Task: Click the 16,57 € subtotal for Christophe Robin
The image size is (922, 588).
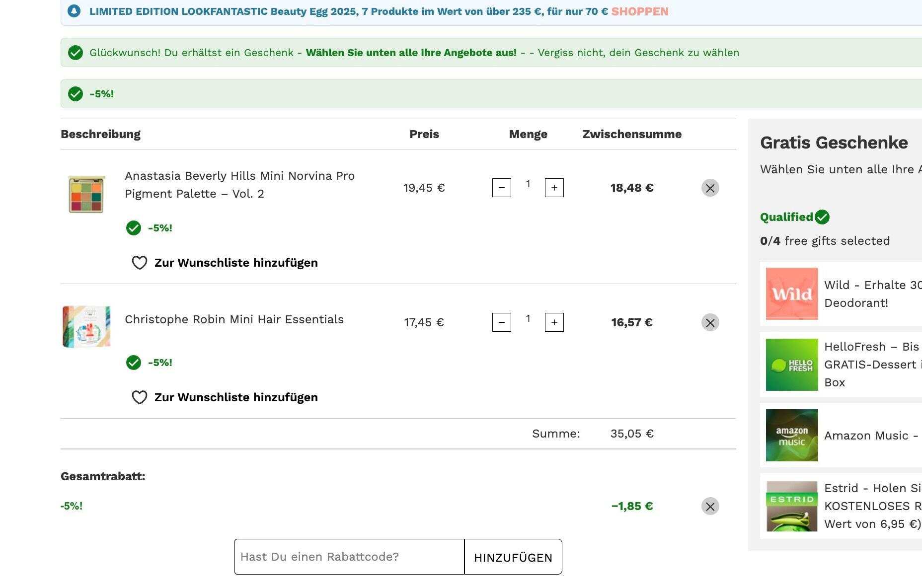Action: point(632,322)
